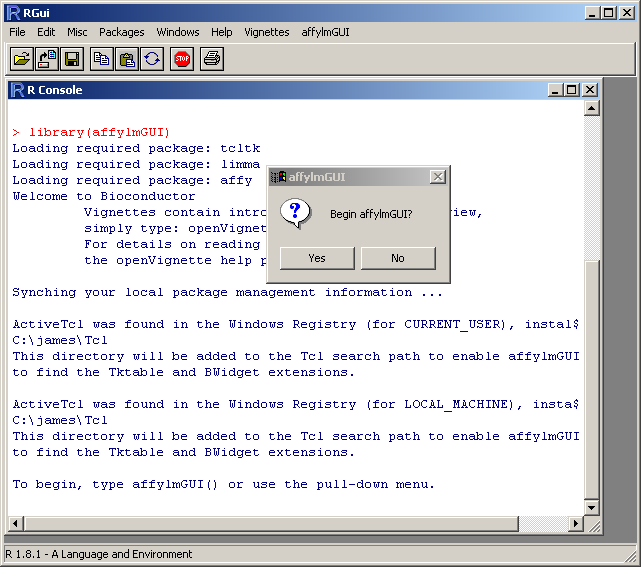641x567 pixels.
Task: Maximize the R Console window
Action: (572, 90)
